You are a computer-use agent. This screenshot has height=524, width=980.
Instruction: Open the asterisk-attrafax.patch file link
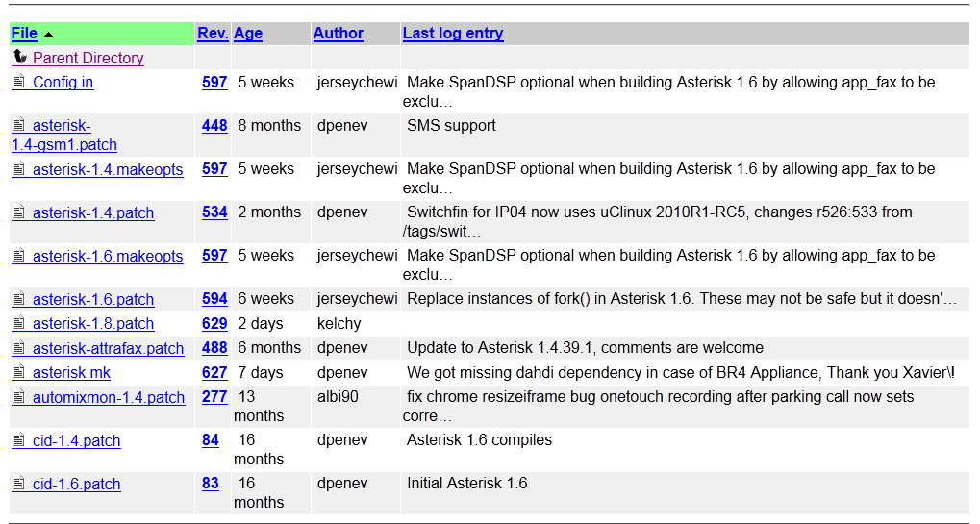click(x=108, y=348)
